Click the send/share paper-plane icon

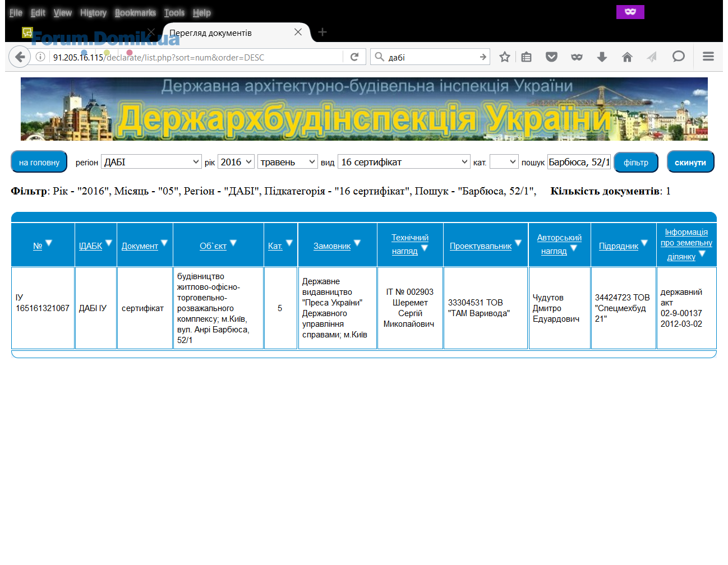tap(652, 57)
